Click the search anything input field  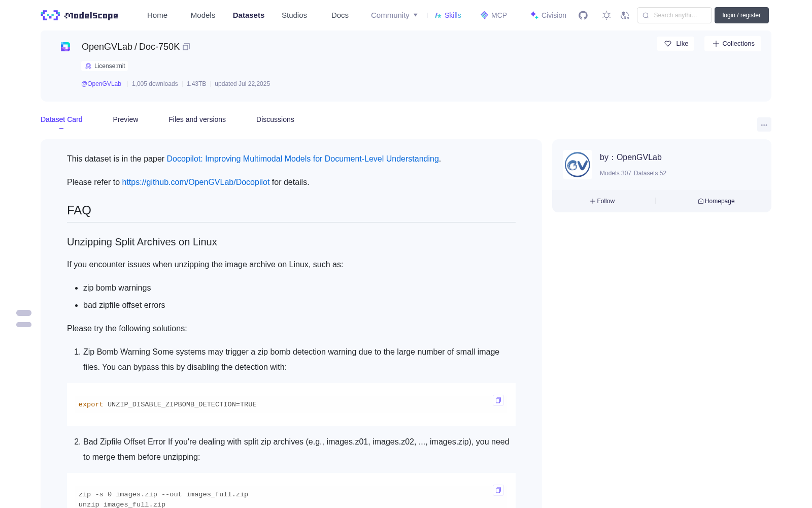(x=674, y=15)
